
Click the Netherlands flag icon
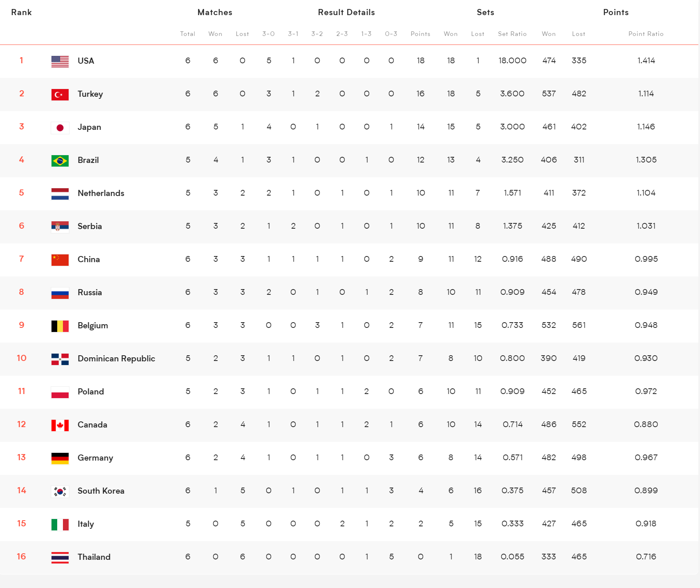pyautogui.click(x=60, y=194)
